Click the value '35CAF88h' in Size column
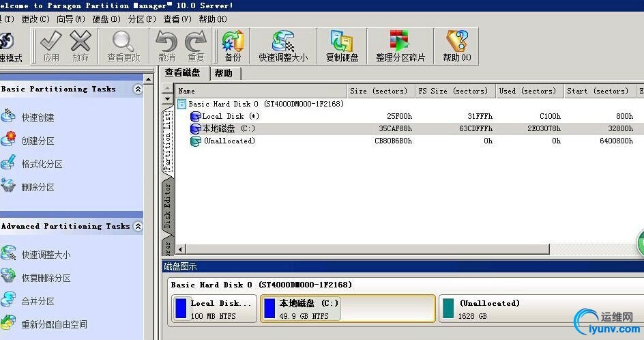Screen dimensions: 644x340 click(x=395, y=128)
